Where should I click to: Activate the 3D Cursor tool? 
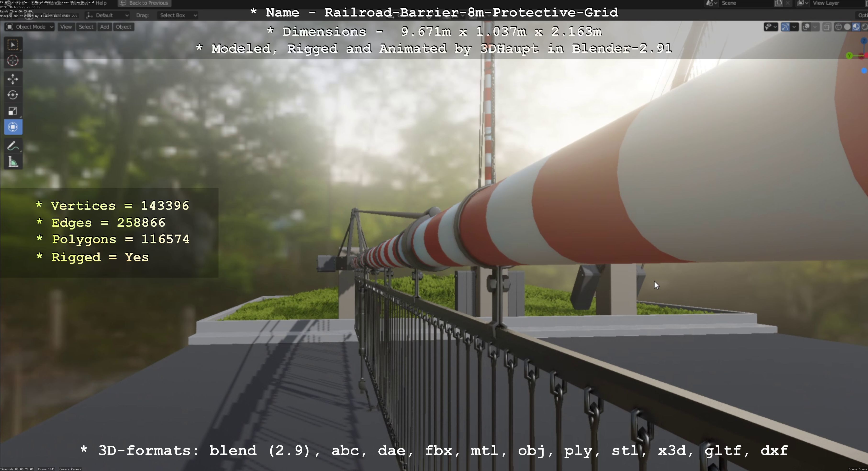click(x=13, y=60)
